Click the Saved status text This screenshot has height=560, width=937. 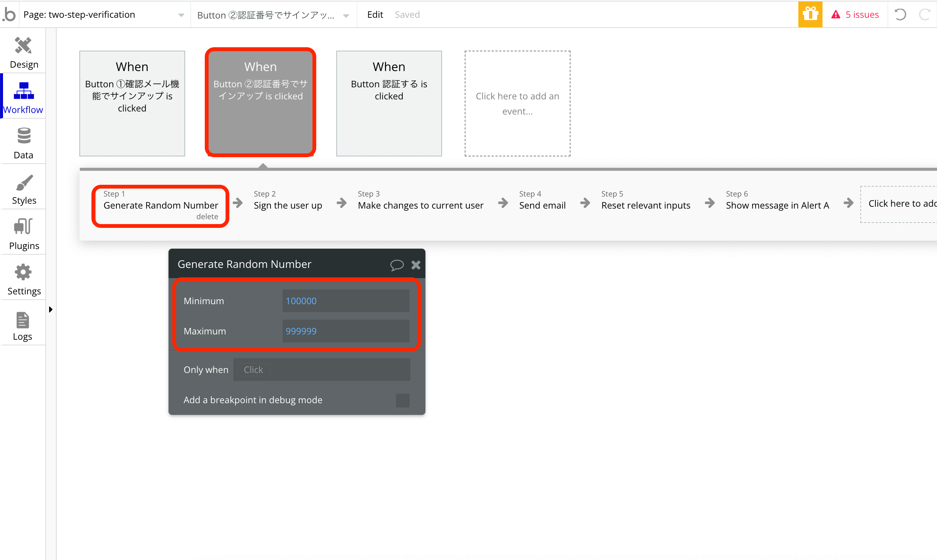407,14
